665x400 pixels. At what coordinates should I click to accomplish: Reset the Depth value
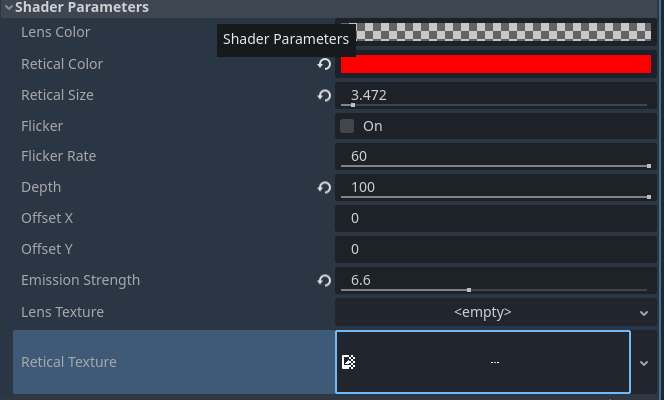[x=324, y=187]
